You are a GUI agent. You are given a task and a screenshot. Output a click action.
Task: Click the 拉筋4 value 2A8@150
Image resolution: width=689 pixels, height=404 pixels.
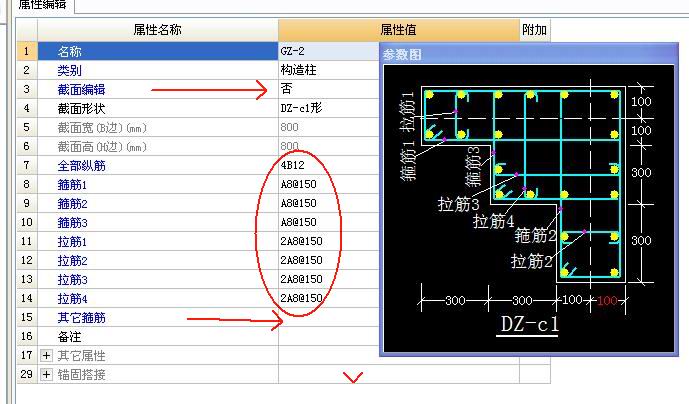[301, 298]
